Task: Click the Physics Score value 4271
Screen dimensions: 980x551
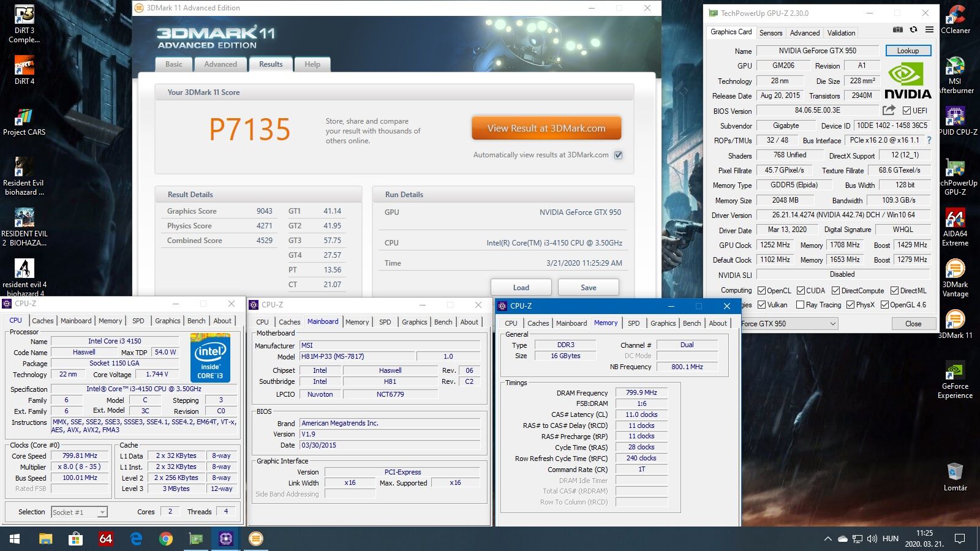Action: [x=265, y=226]
